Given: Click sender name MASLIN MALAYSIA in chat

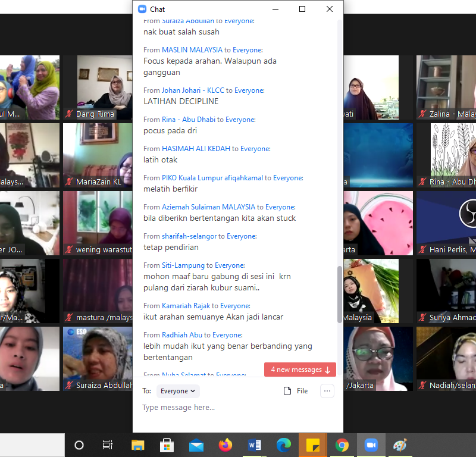Looking at the screenshot, I should 192,50.
